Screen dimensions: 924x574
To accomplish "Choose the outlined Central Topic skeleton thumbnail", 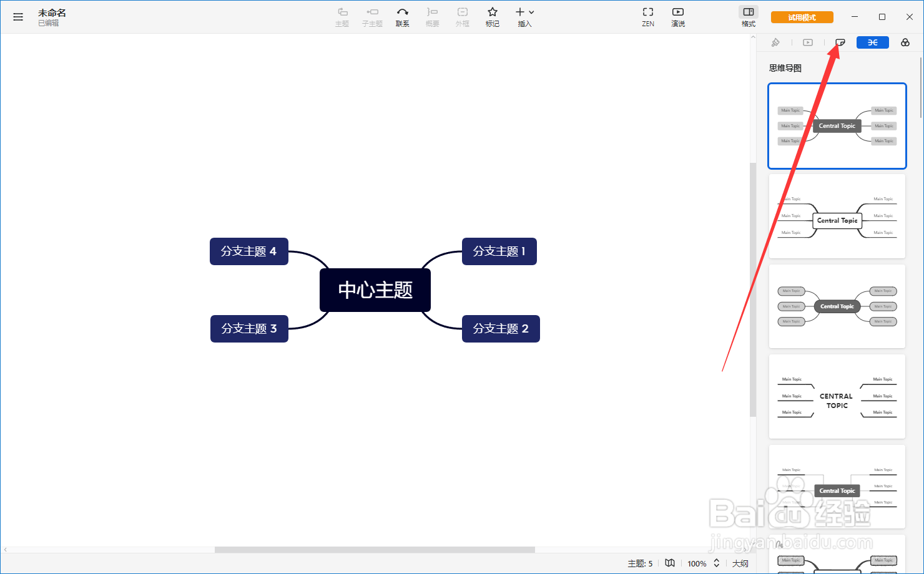I will (837, 216).
